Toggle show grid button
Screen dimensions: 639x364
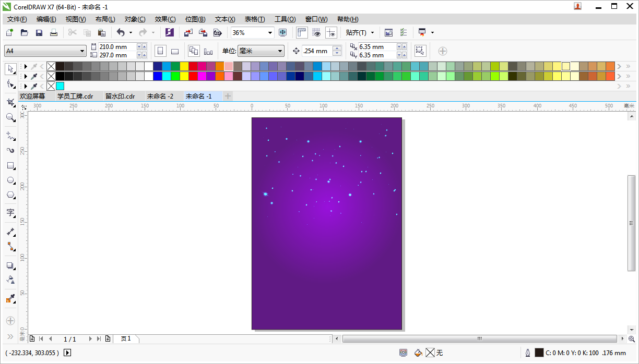(x=316, y=32)
